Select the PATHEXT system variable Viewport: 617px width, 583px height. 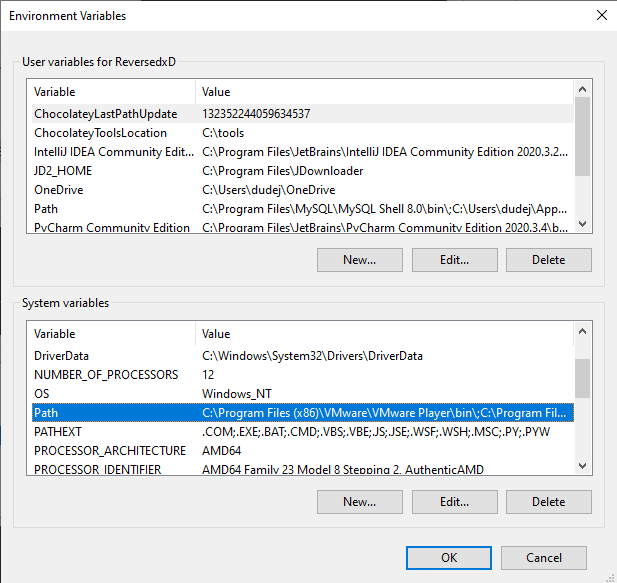(302, 432)
